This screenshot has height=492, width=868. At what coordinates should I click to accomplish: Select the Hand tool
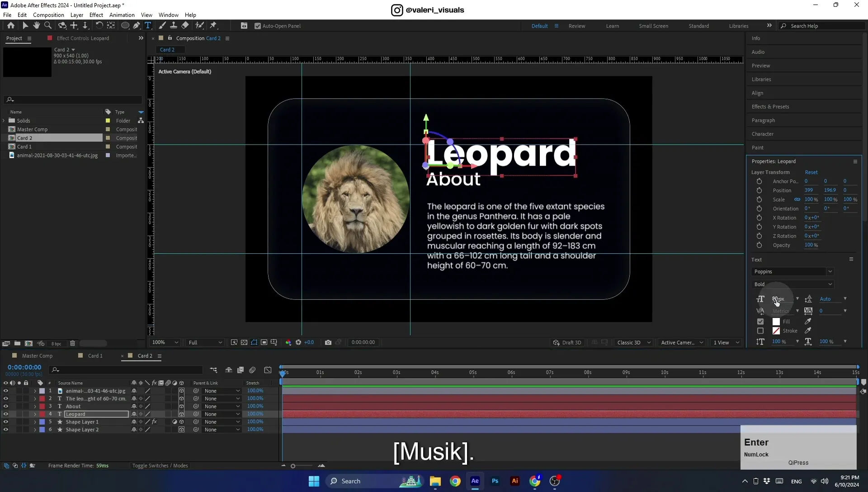point(37,26)
